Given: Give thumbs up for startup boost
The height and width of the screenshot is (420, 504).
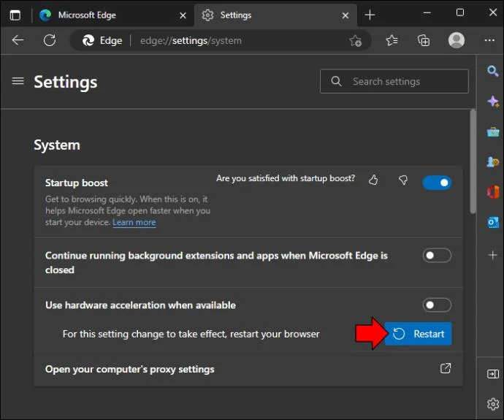Looking at the screenshot, I should pos(373,180).
